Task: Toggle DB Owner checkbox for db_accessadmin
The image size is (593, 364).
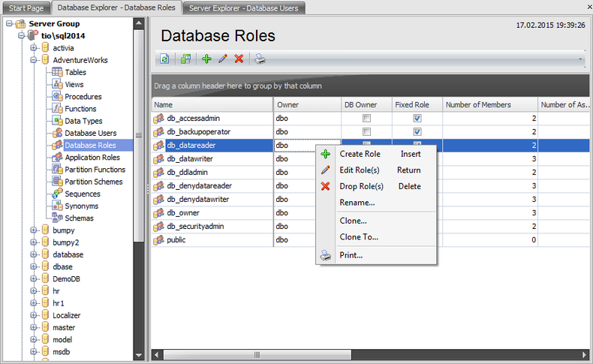Action: coord(366,119)
